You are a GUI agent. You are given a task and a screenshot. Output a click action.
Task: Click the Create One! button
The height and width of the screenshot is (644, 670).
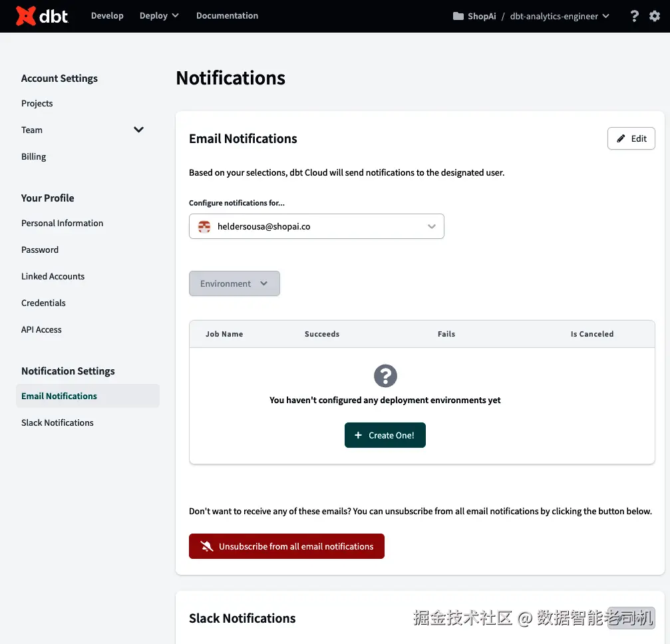[x=385, y=435]
